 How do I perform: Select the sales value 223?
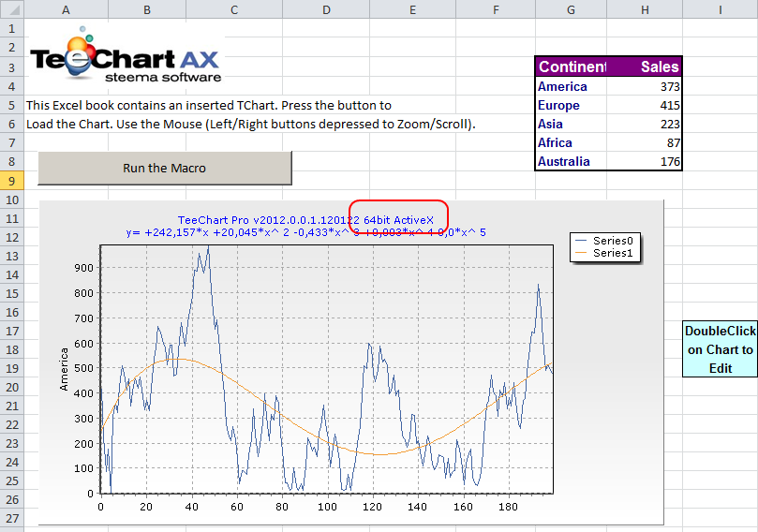click(x=645, y=125)
